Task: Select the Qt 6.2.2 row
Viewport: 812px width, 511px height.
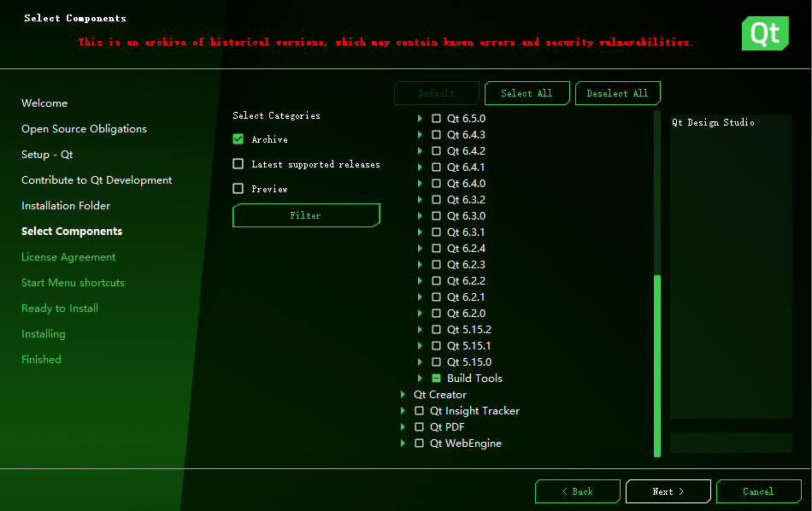Action: [x=466, y=280]
